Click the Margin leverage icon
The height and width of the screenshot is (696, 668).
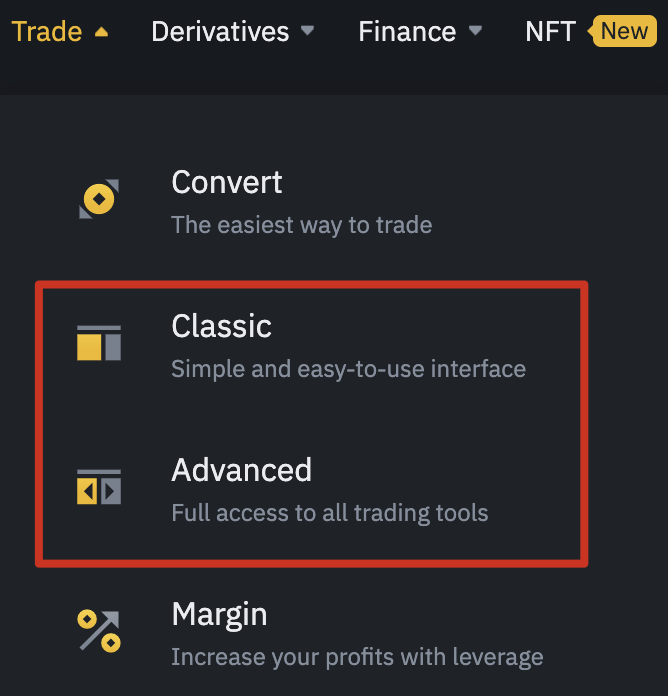point(99,631)
